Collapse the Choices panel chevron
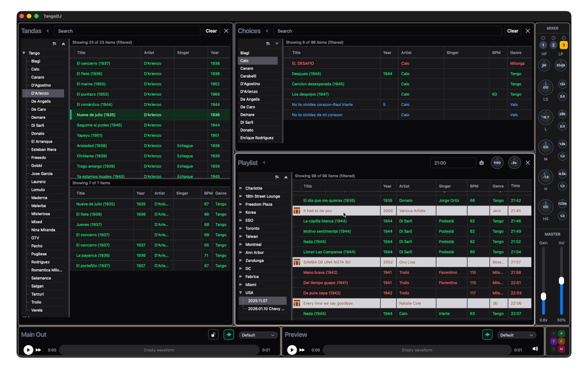 pyautogui.click(x=267, y=31)
